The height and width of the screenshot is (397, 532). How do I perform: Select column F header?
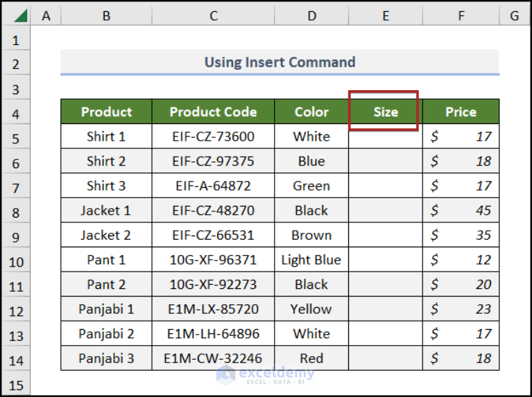(x=461, y=16)
